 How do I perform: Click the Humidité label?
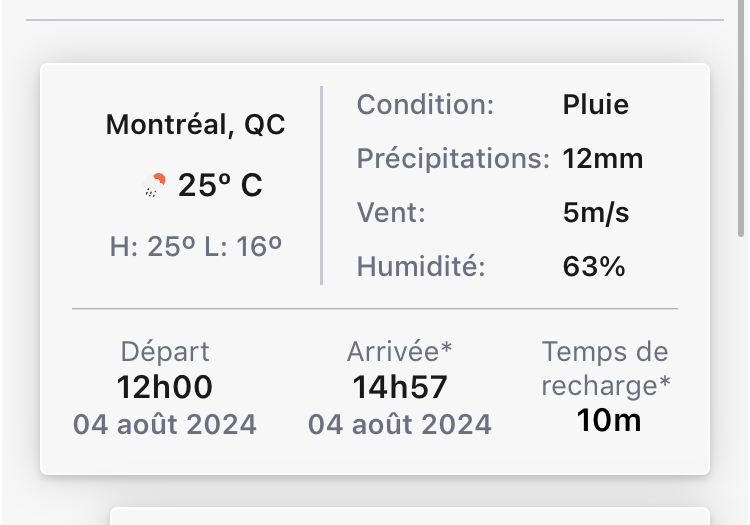tap(421, 266)
